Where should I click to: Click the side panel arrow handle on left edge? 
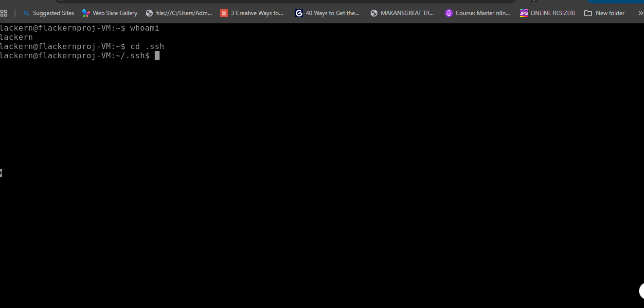tap(1, 172)
